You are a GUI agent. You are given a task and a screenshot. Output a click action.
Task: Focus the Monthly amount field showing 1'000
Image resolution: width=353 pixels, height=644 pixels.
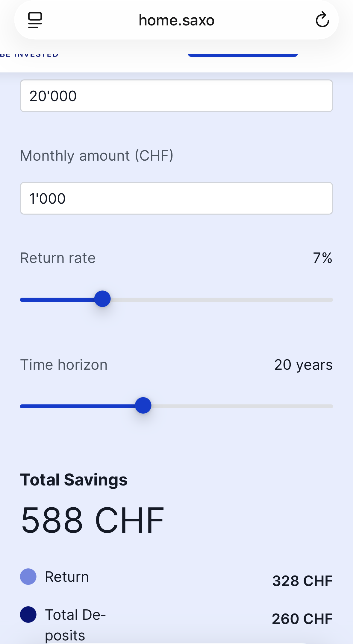176,198
